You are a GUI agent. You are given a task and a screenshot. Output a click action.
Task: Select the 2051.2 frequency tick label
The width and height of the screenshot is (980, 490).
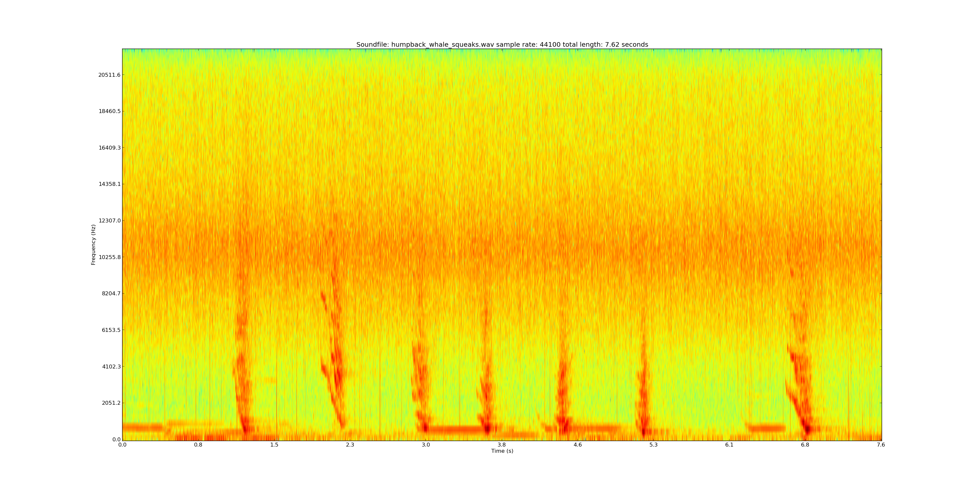point(111,403)
